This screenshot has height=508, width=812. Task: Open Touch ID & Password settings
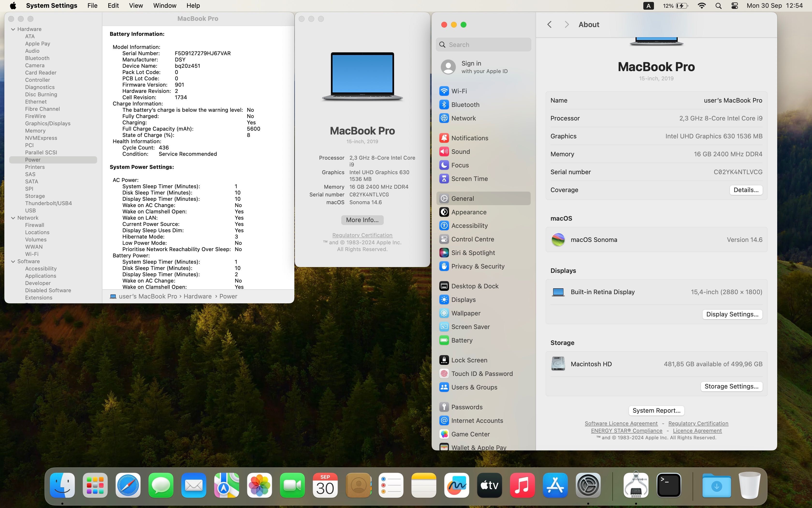[x=483, y=374]
